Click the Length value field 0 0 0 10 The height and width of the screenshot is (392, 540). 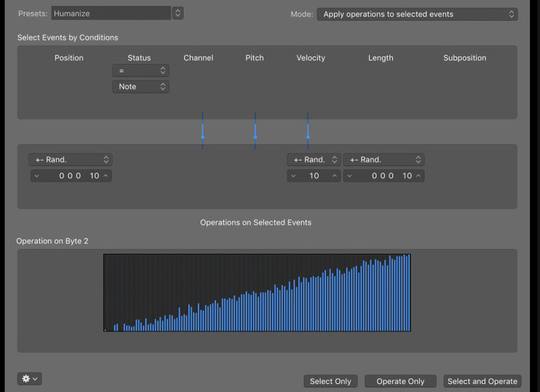tap(383, 176)
